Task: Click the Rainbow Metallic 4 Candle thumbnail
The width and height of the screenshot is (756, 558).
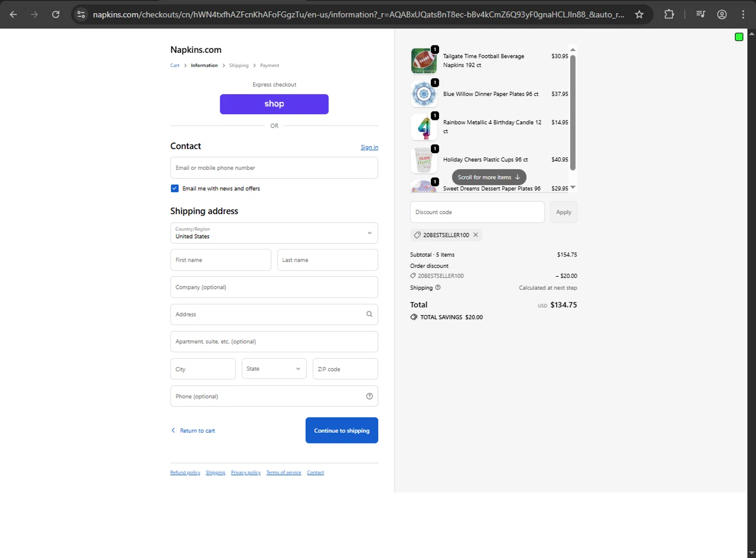Action: coord(424,127)
